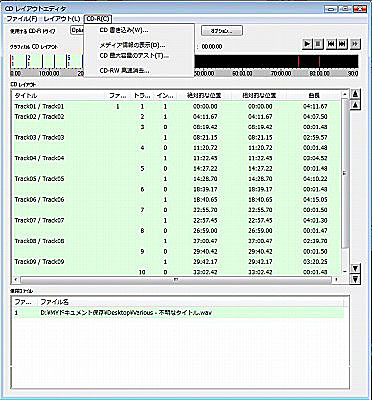The width and height of the screenshot is (372, 400).
Task: Move track down one position arrow
Action: 356,268
